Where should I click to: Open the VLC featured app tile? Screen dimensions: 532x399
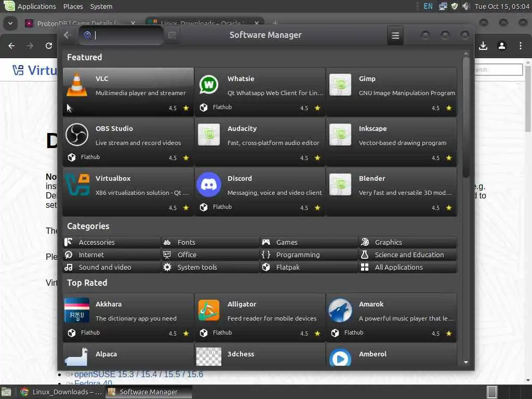128,91
